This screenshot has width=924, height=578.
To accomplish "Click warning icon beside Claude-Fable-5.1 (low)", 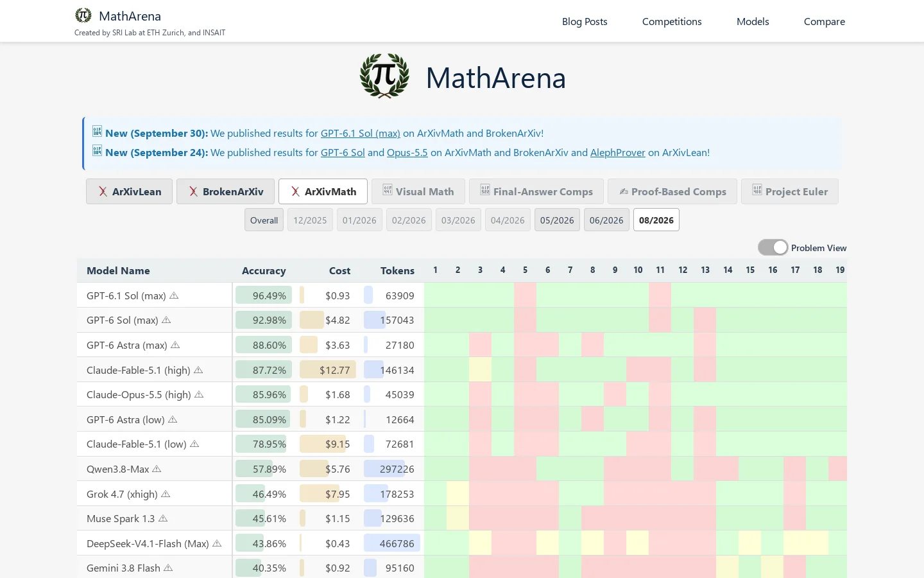I will pos(194,444).
